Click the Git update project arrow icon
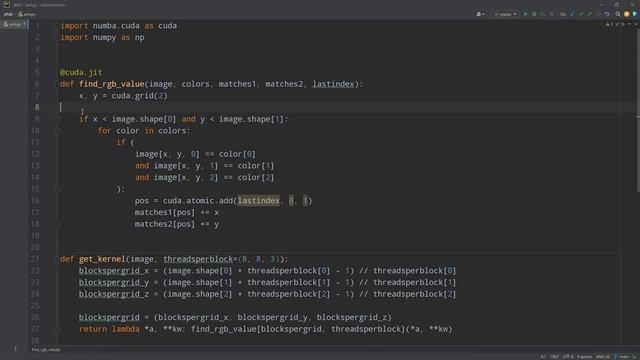 click(x=572, y=14)
